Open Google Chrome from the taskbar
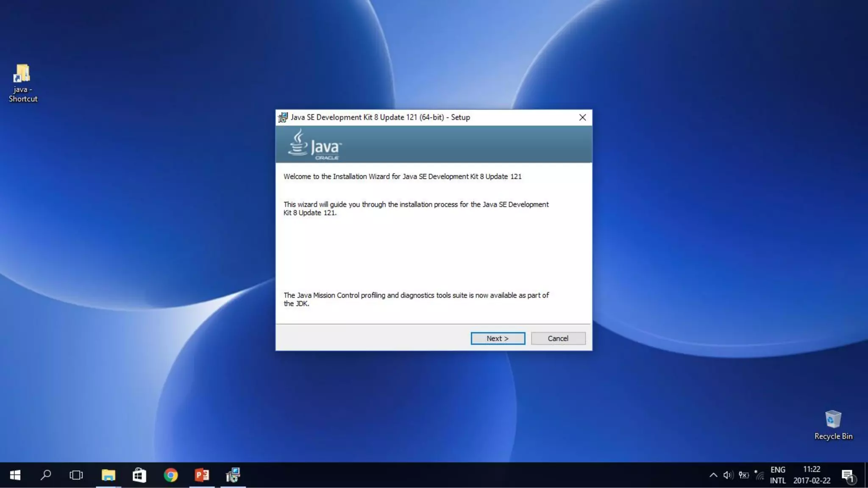The image size is (868, 488). (x=171, y=475)
